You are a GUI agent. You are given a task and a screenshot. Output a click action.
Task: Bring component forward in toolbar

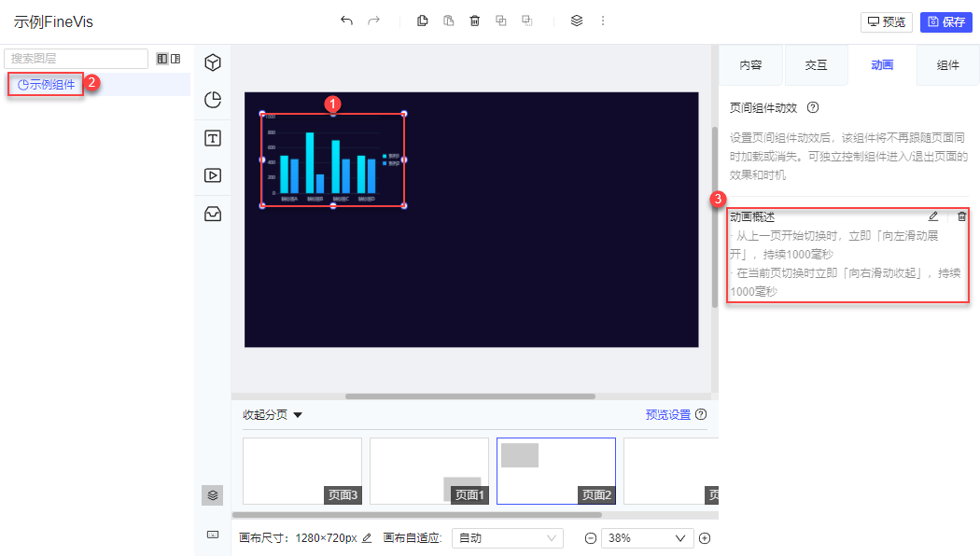[x=501, y=21]
